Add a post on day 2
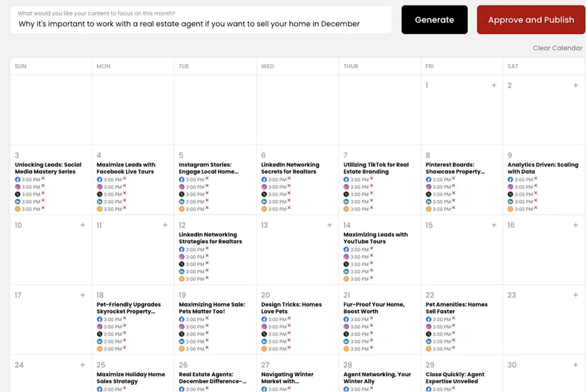586x392 pixels. point(575,85)
